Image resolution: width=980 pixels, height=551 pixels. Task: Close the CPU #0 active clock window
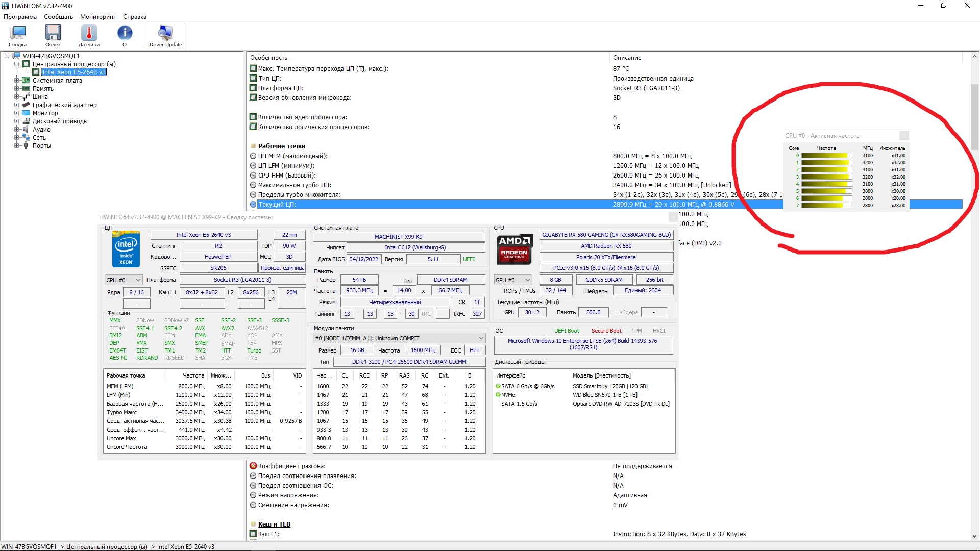904,136
